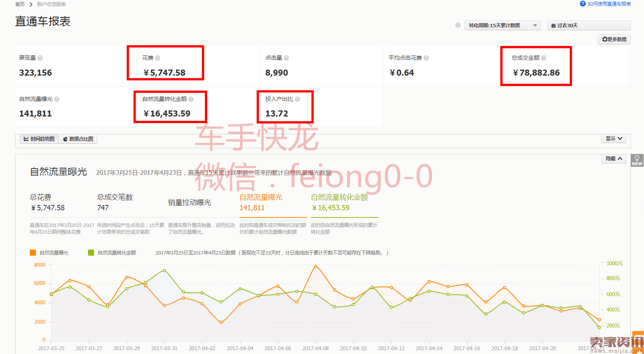
Task: Open the 转化周期:15天累计数据 dropdown
Action: 502,25
